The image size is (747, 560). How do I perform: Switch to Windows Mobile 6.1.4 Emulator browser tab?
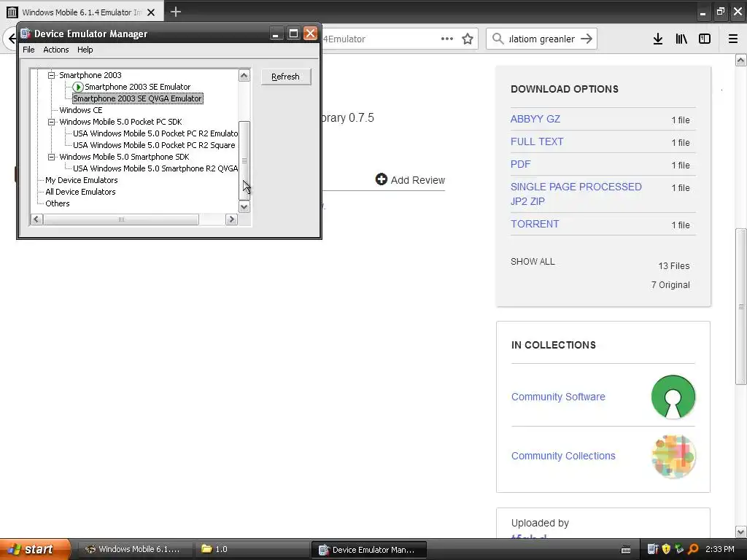(x=82, y=12)
